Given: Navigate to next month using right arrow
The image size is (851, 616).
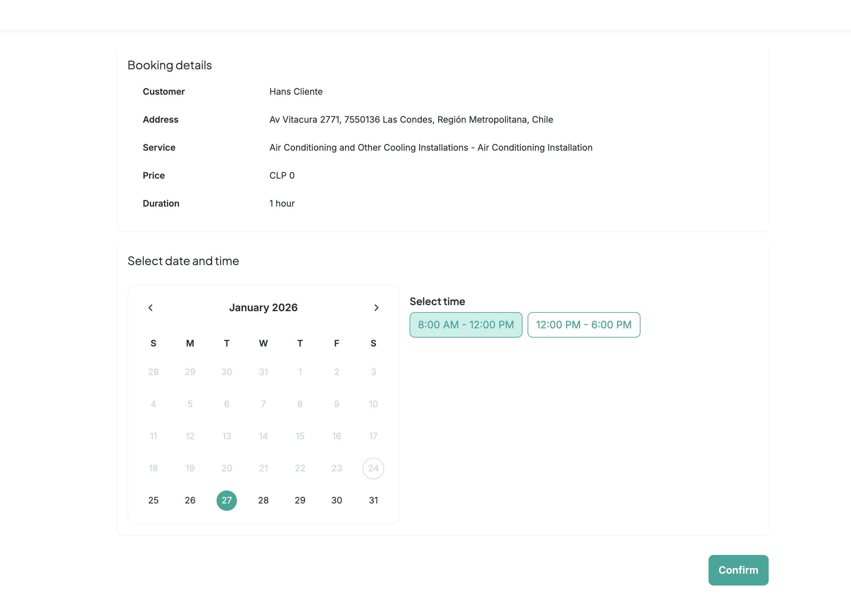Looking at the screenshot, I should [376, 307].
